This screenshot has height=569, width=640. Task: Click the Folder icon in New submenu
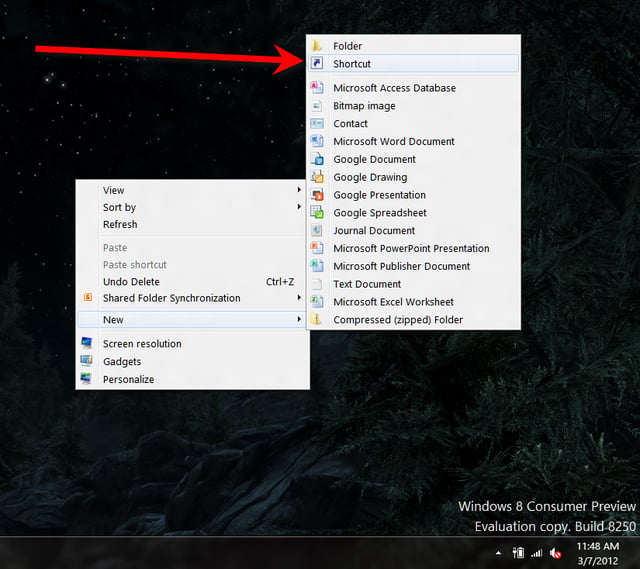coord(317,46)
